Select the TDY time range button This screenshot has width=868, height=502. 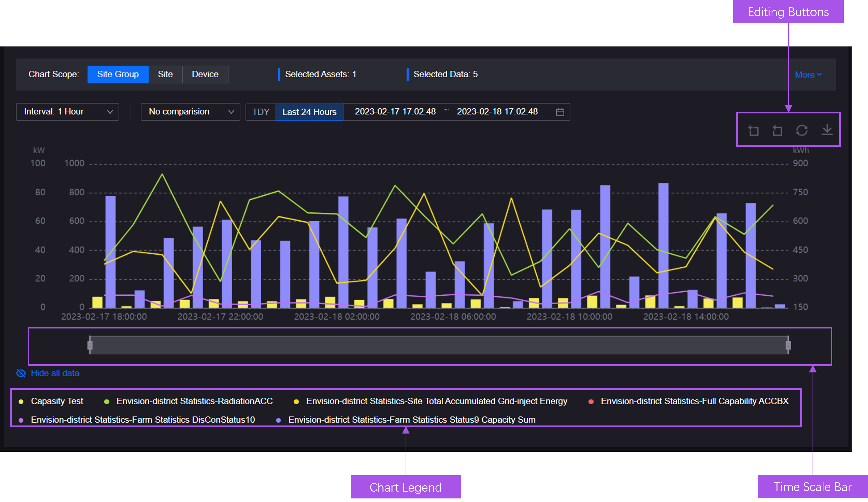click(261, 112)
